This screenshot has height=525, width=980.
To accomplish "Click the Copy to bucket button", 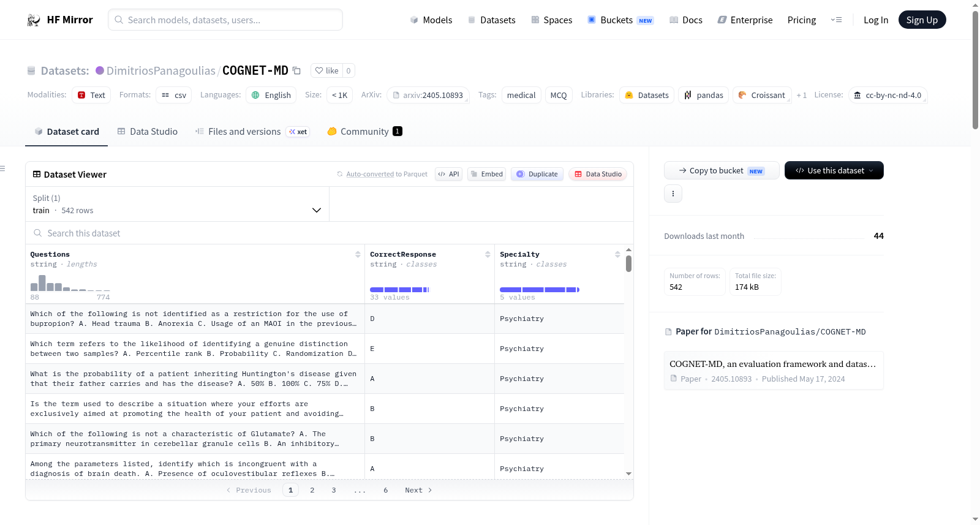I will click(722, 170).
